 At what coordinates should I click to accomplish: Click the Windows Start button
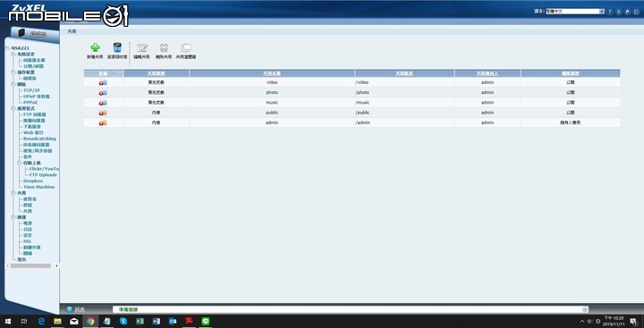click(8, 321)
